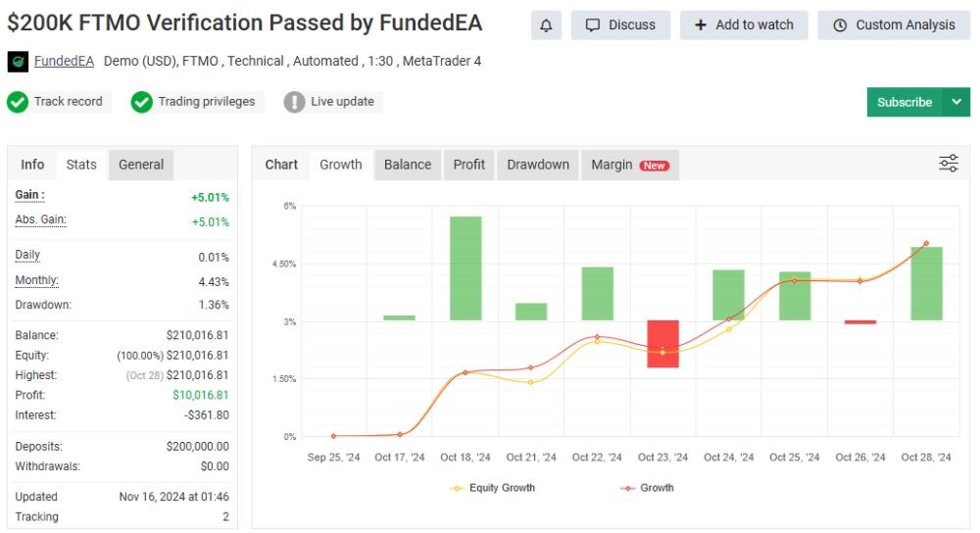Click the Track record green checkmark icon

click(x=18, y=102)
